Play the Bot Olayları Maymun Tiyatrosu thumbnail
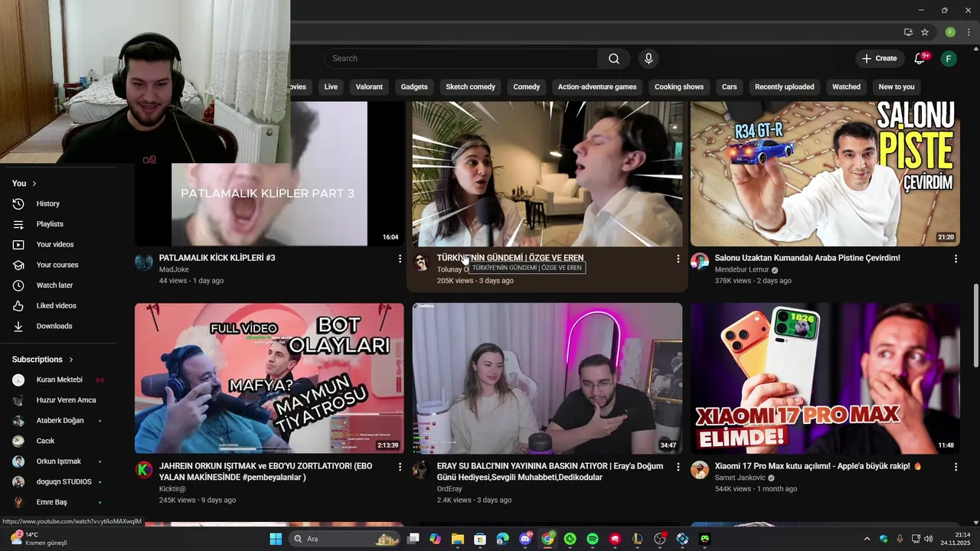This screenshot has width=980, height=551. point(269,378)
